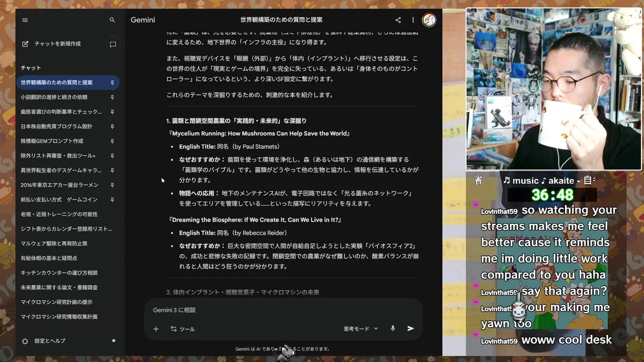
Task: Click pin icon beside 2016年東京エアカー屋台ラーメン
Action: pos(112,185)
